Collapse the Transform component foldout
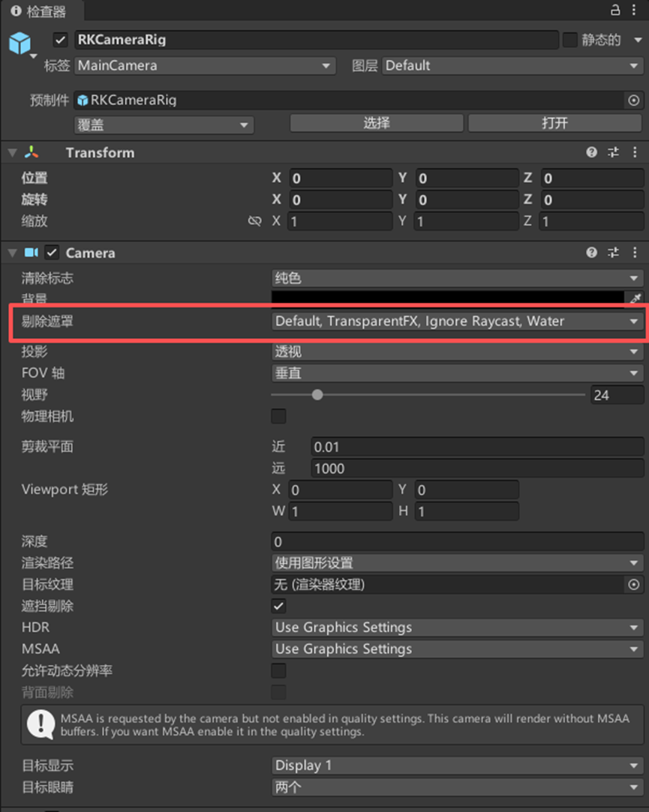The width and height of the screenshot is (649, 812). pos(13,153)
